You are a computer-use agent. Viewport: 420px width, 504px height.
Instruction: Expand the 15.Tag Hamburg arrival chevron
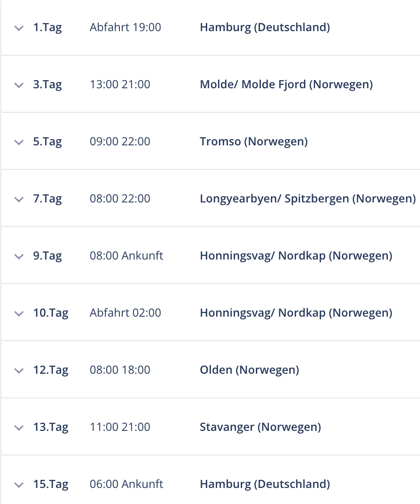click(x=19, y=485)
